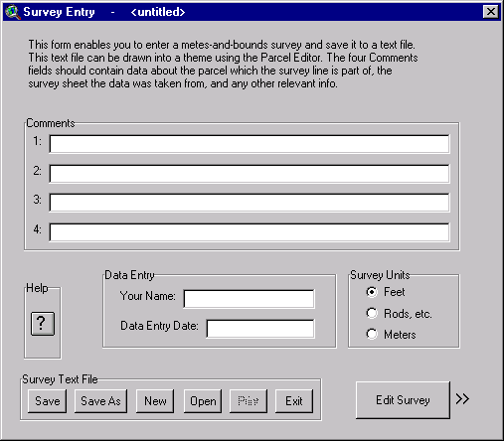Select the Rods, etc. survey unit
The image size is (504, 441).
pyautogui.click(x=372, y=313)
